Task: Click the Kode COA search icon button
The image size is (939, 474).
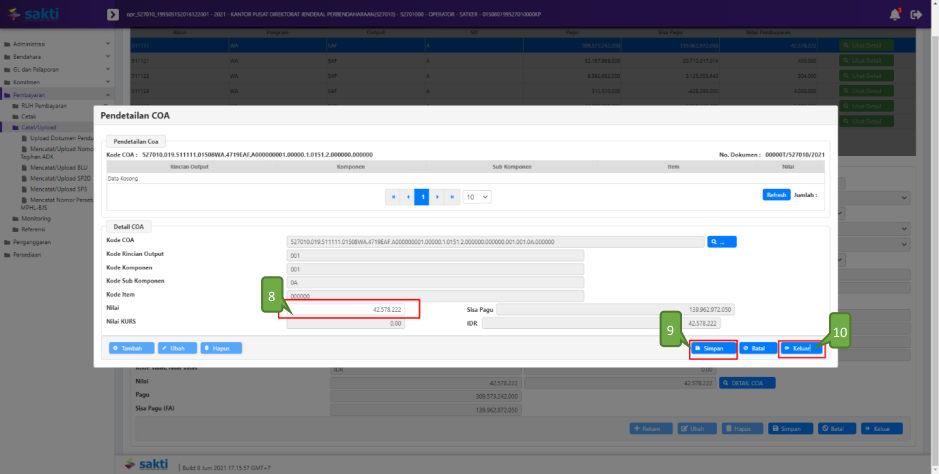Action: (x=722, y=241)
